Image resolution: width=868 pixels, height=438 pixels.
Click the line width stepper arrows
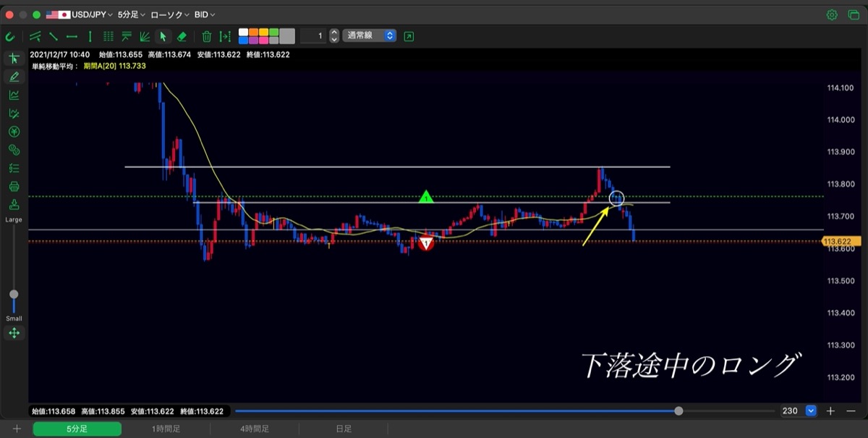(334, 35)
